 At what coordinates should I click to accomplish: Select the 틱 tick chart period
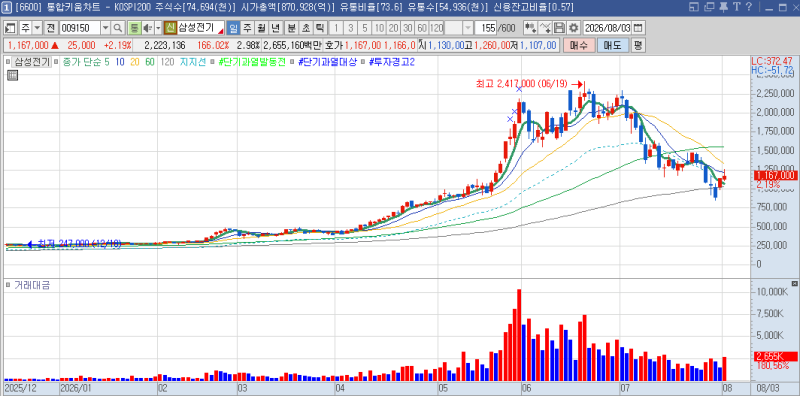point(320,28)
